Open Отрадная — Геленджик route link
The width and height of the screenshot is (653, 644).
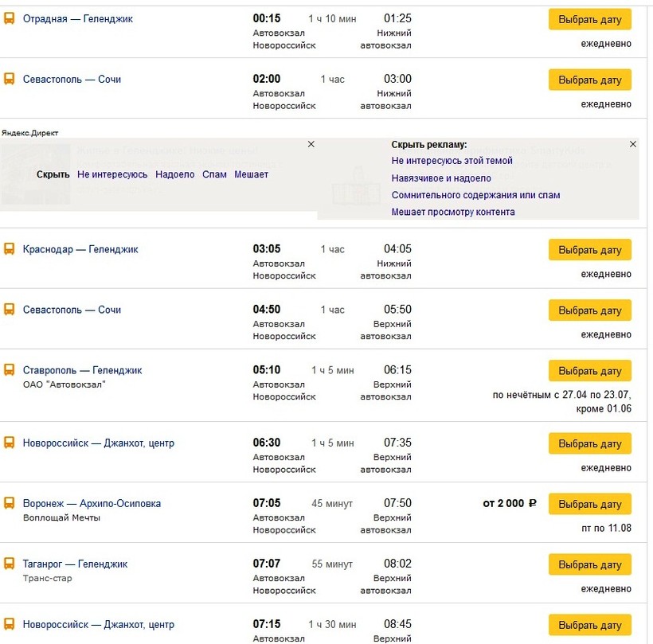click(78, 18)
